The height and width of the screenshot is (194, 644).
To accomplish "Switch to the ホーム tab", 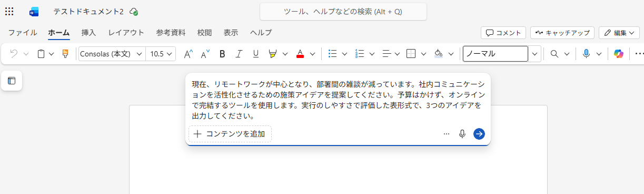I will pyautogui.click(x=59, y=33).
